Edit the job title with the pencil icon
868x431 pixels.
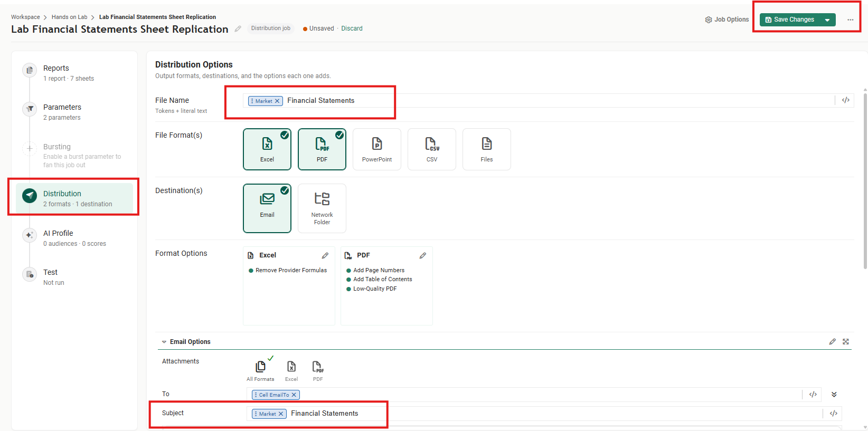[x=238, y=29]
